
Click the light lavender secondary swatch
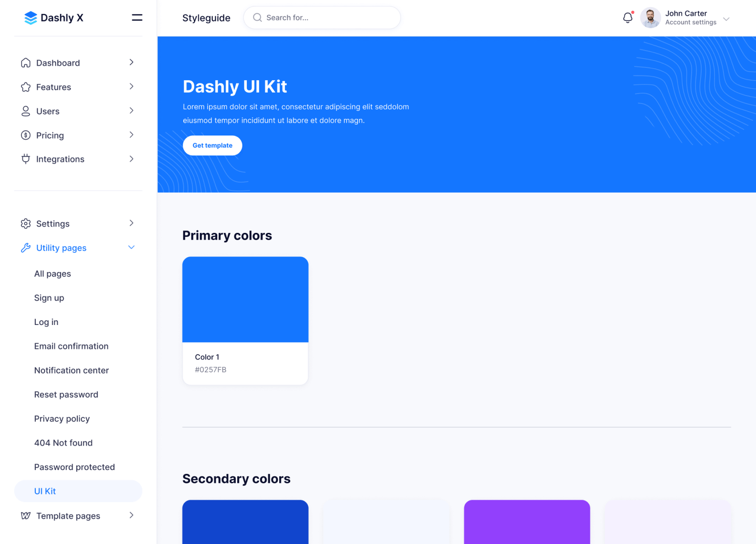point(668,522)
